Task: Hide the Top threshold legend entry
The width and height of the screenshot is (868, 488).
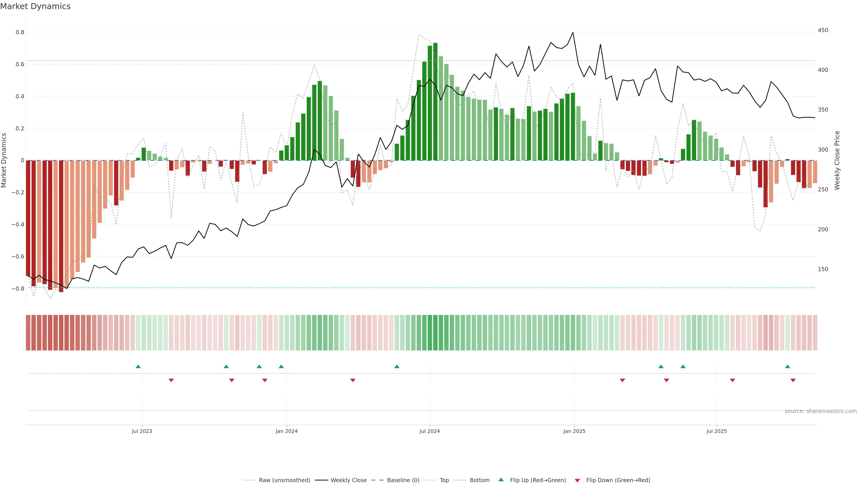Action: point(444,480)
